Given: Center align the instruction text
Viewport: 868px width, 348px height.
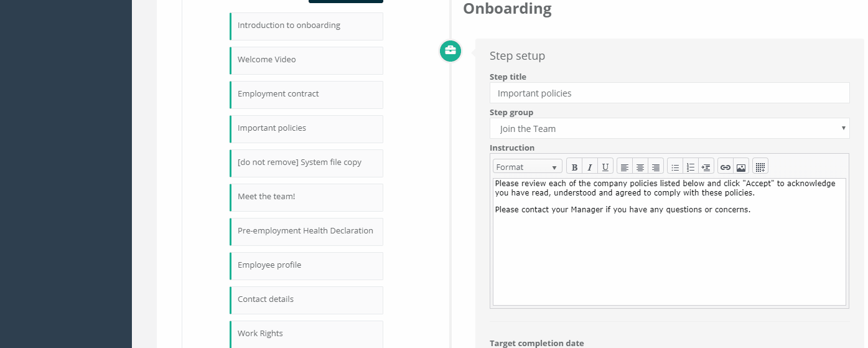Looking at the screenshot, I should coord(640,167).
